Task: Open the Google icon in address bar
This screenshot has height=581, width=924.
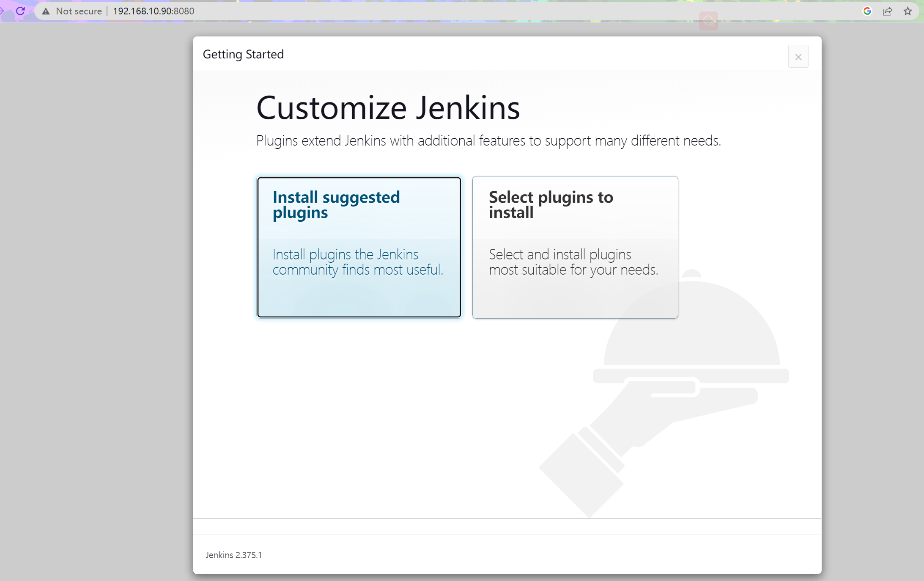Action: coord(867,11)
